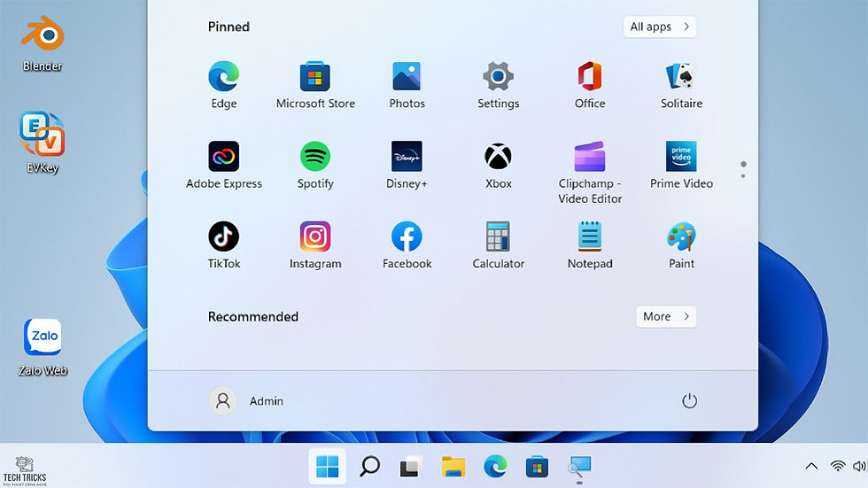This screenshot has width=868, height=488.
Task: Open the Photos app
Action: pos(407,85)
